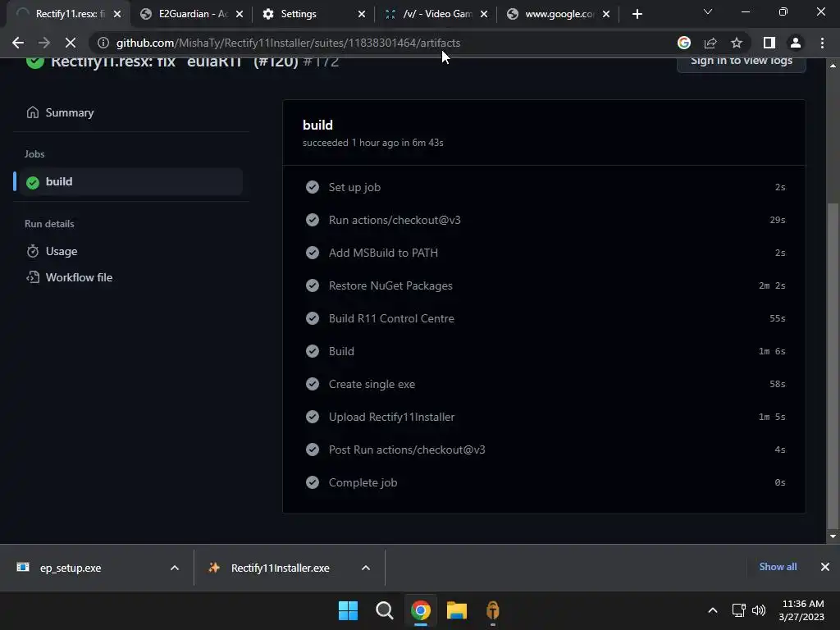Viewport: 840px width, 630px height.
Task: Click the page vertical scrollbar
Action: pyautogui.click(x=833, y=365)
